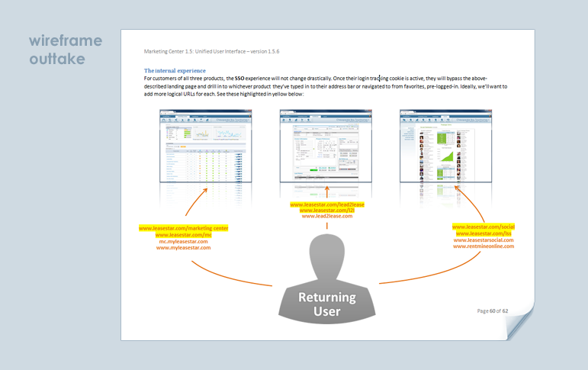
Task: Click the www.leasestar.com/lead2lease link
Action: 326,204
